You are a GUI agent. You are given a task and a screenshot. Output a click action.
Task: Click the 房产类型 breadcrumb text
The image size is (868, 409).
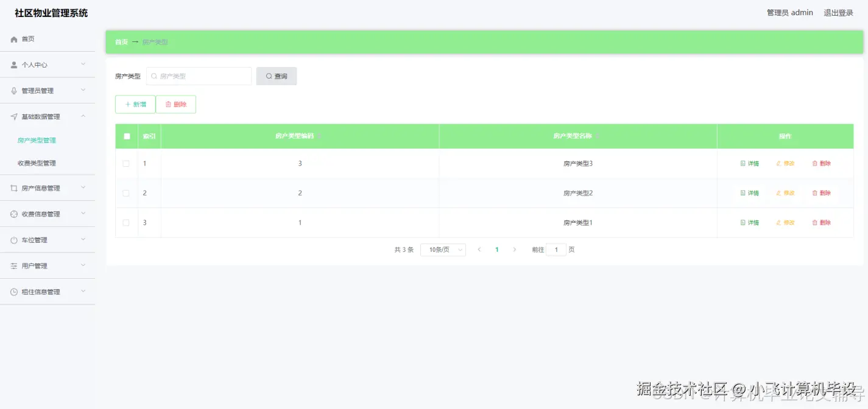click(x=155, y=42)
